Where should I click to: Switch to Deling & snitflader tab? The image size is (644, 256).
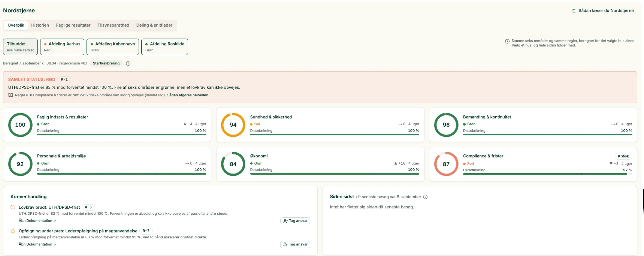click(154, 25)
